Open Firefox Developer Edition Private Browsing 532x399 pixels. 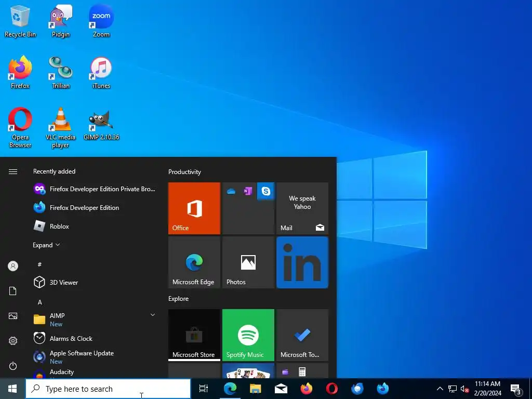point(95,189)
